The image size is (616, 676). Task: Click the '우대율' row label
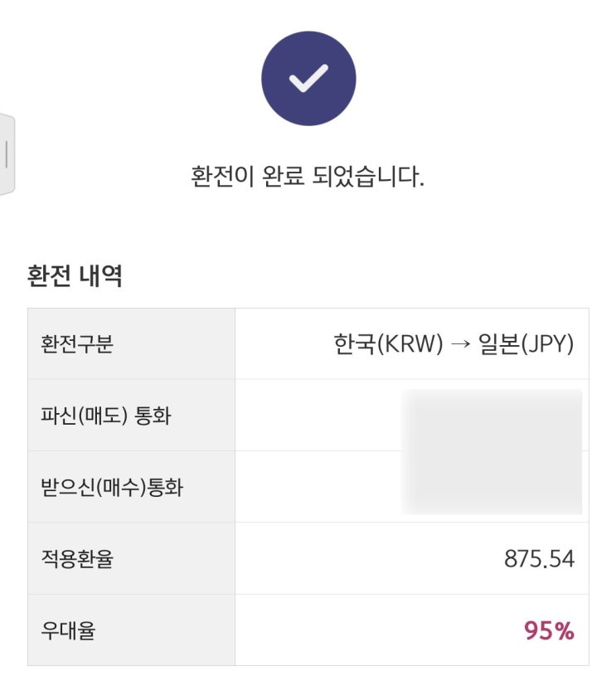tap(68, 631)
